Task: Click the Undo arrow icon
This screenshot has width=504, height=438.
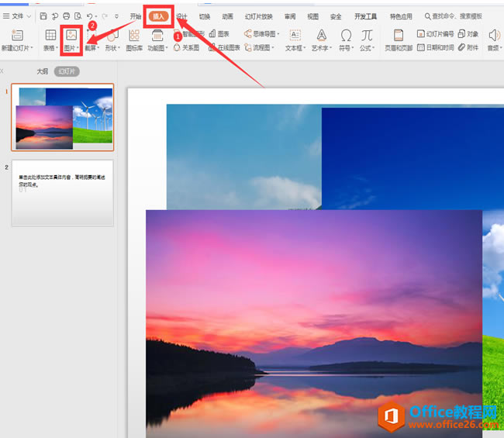Action: click(x=90, y=16)
